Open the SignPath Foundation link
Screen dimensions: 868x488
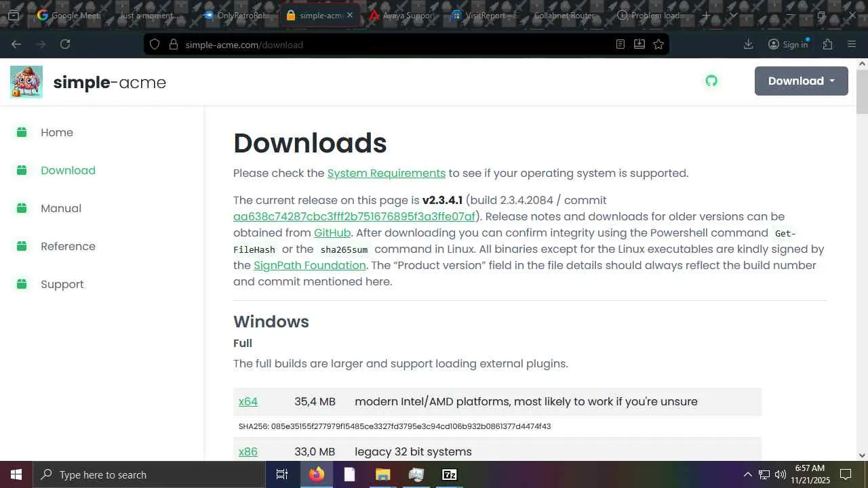(310, 265)
